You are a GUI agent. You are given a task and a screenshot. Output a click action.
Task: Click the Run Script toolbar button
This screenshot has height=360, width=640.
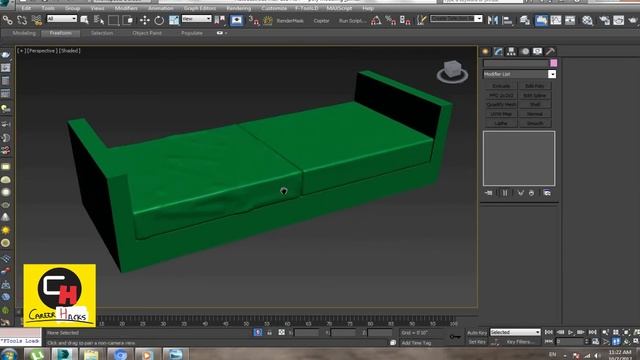[353, 20]
